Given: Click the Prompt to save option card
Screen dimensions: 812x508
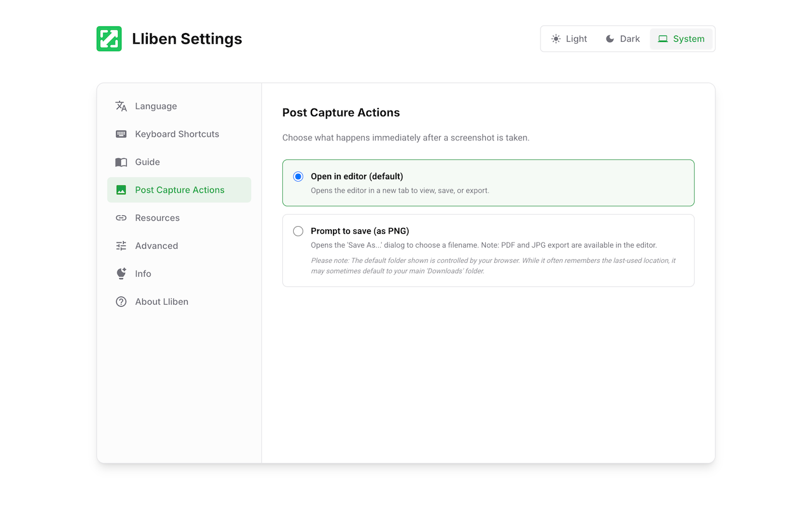Looking at the screenshot, I should [488, 250].
